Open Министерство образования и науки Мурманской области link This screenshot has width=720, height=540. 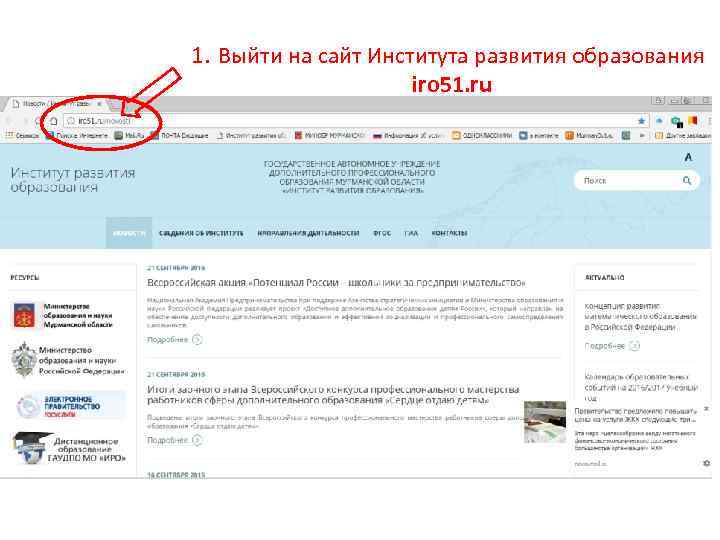pos(78,315)
